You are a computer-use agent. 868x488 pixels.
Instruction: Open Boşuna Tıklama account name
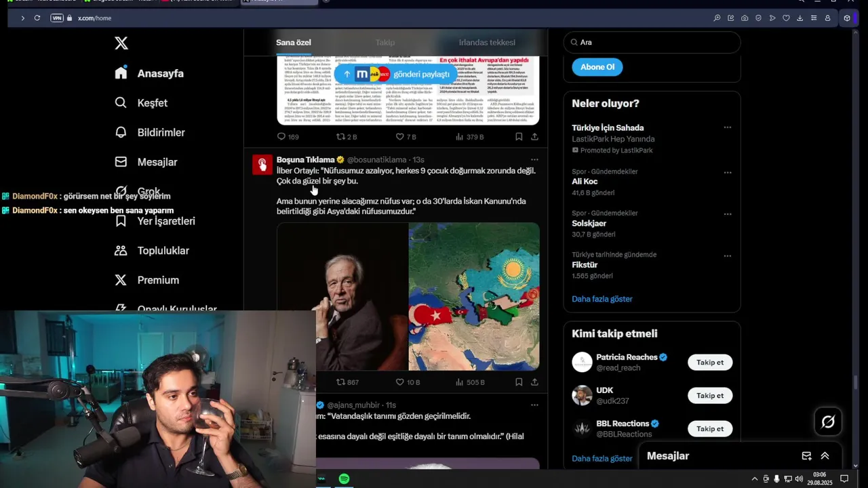click(x=306, y=160)
